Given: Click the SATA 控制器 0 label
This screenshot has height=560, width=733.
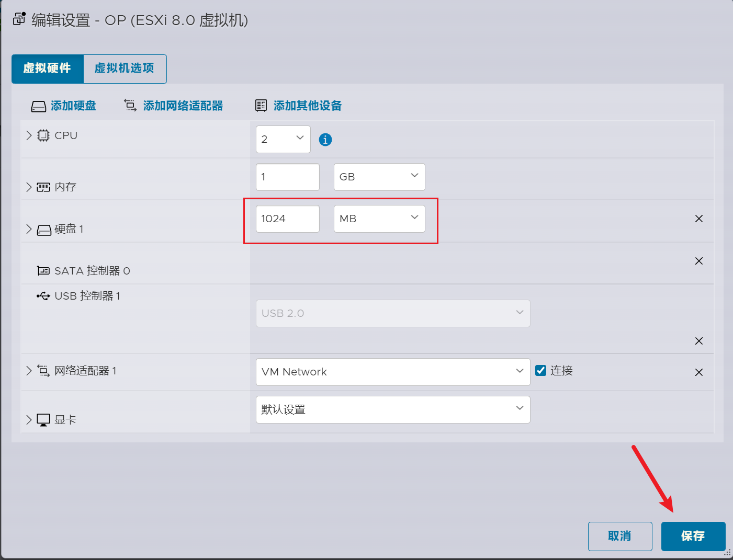Looking at the screenshot, I should 92,271.
